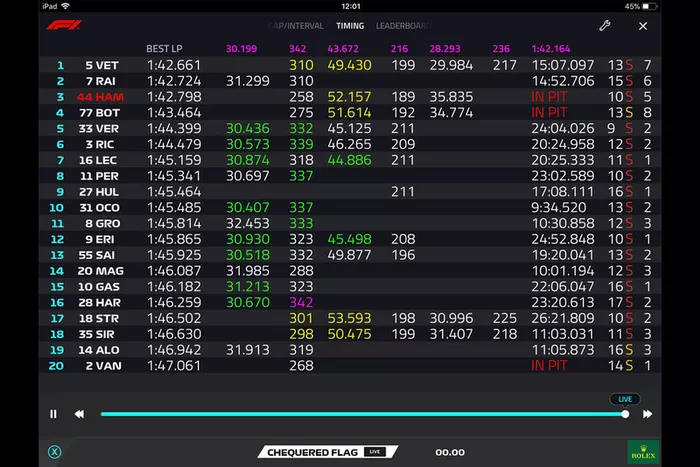700x467 pixels.
Task: Click header sector one best 30.199
Action: pyautogui.click(x=241, y=49)
